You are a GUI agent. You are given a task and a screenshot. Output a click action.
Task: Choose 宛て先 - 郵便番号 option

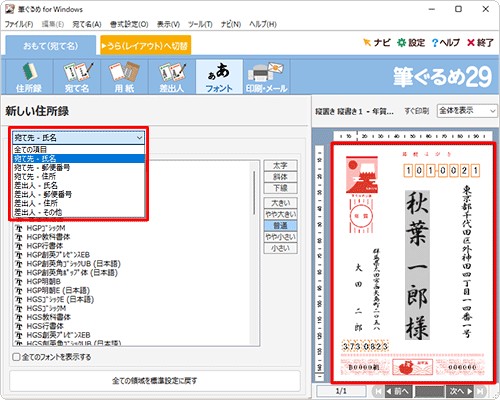[x=79, y=167]
